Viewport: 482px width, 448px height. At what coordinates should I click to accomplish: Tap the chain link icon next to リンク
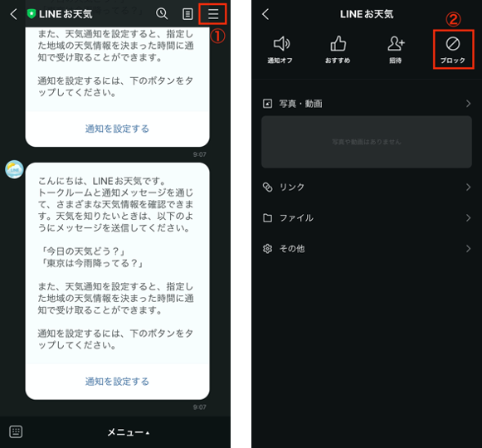tap(267, 187)
